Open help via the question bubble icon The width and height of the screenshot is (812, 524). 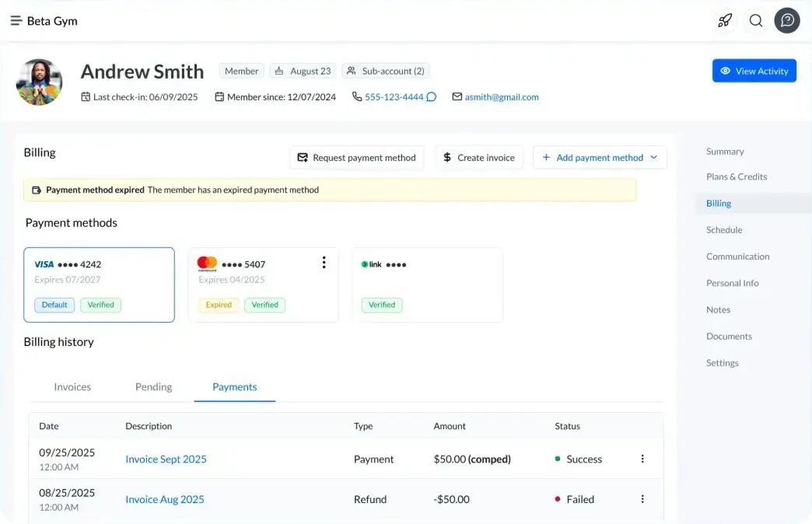786,20
